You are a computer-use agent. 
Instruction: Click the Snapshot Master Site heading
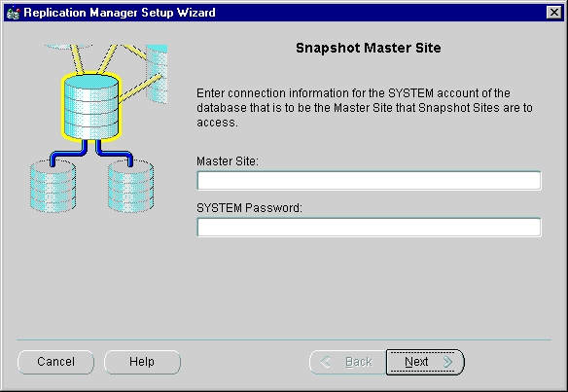(x=369, y=48)
